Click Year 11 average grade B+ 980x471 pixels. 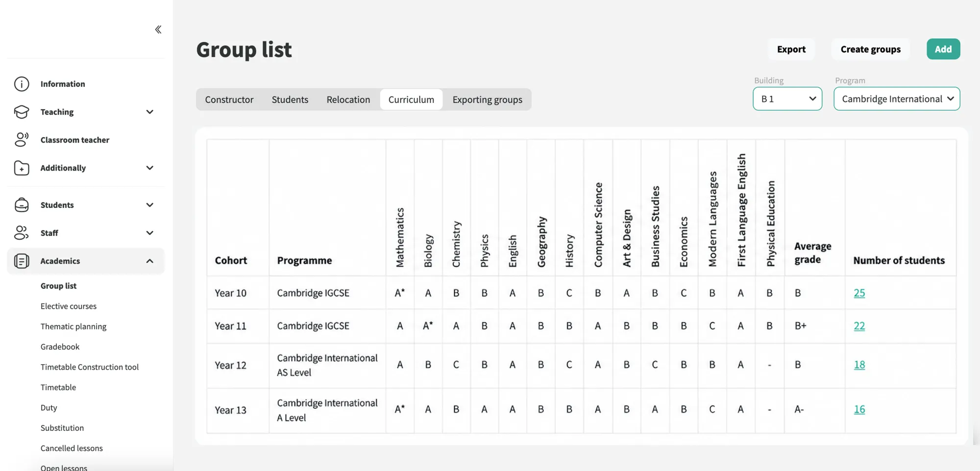coord(800,326)
